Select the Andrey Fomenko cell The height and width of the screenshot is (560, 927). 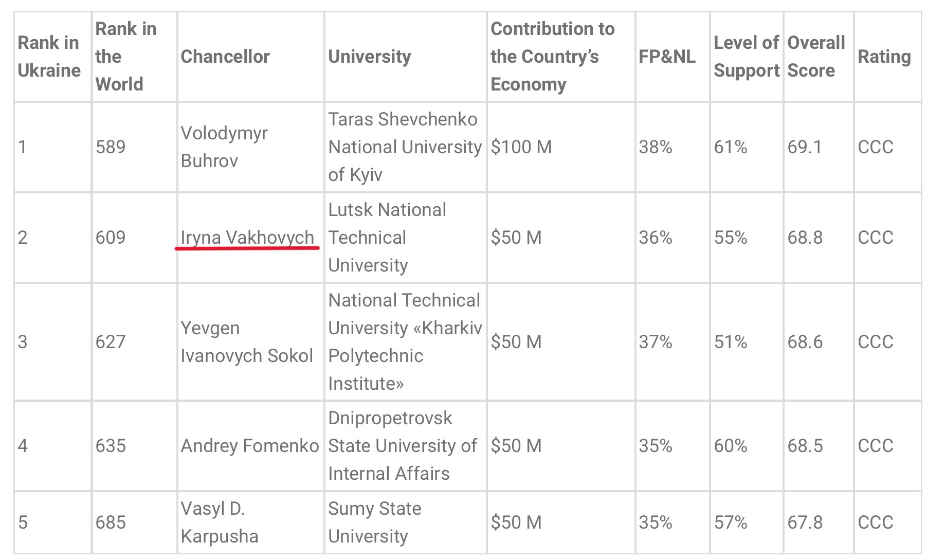coord(250,446)
